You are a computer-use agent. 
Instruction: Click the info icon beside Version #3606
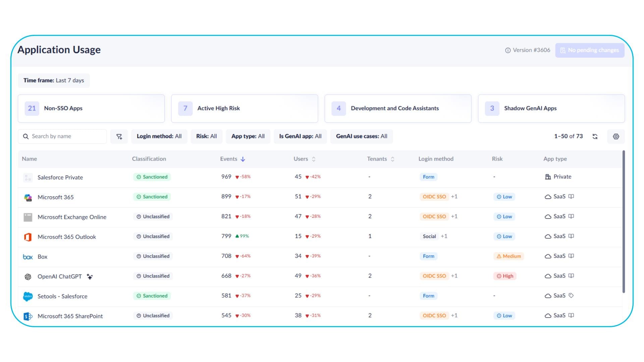click(x=508, y=50)
